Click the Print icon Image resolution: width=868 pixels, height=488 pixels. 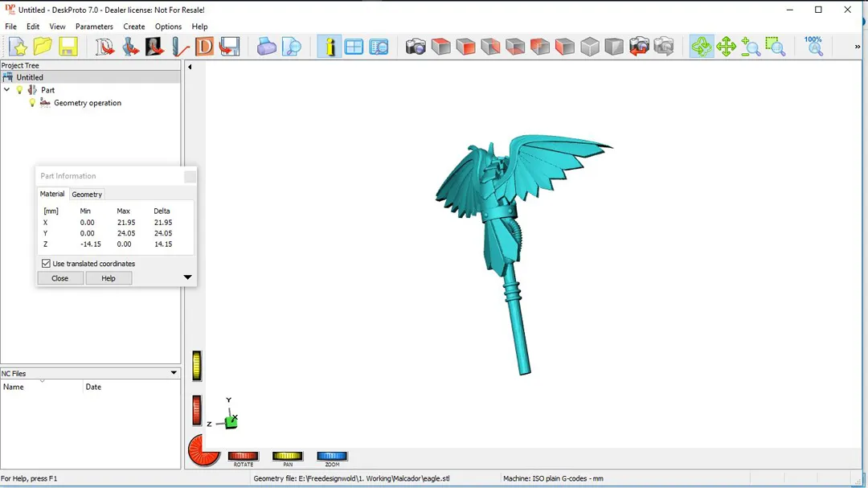(x=266, y=47)
